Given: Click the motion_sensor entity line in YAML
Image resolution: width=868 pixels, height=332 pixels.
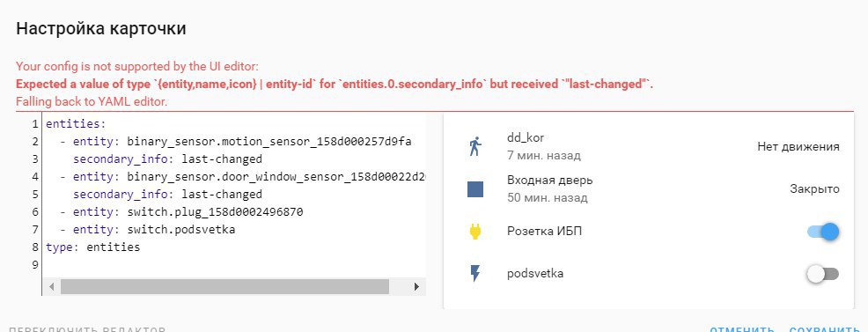Looking at the screenshot, I should pyautogui.click(x=236, y=142).
